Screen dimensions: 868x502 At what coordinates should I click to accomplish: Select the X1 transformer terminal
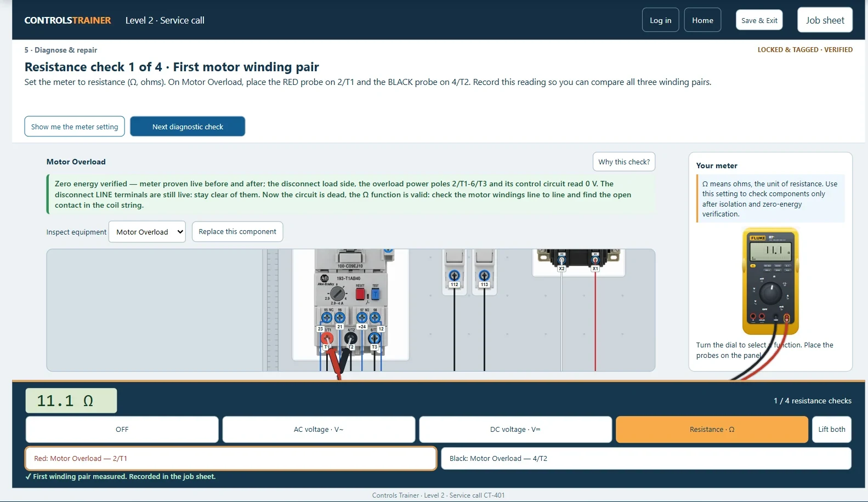[595, 261]
